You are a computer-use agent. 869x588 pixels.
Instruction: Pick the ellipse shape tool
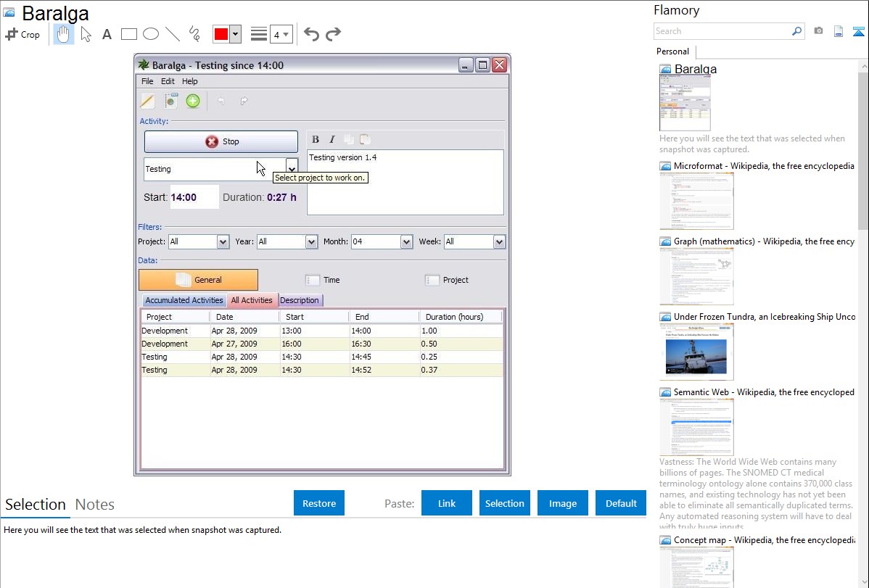point(151,34)
